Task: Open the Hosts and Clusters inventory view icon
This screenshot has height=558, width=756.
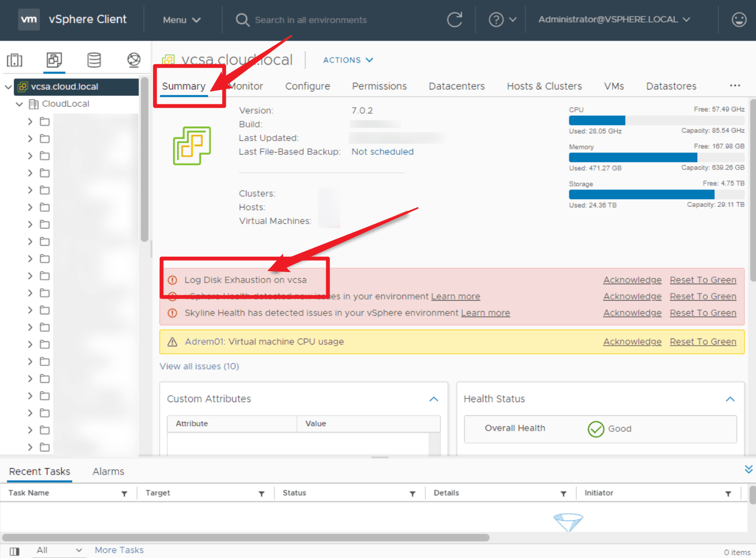Action: (15, 60)
